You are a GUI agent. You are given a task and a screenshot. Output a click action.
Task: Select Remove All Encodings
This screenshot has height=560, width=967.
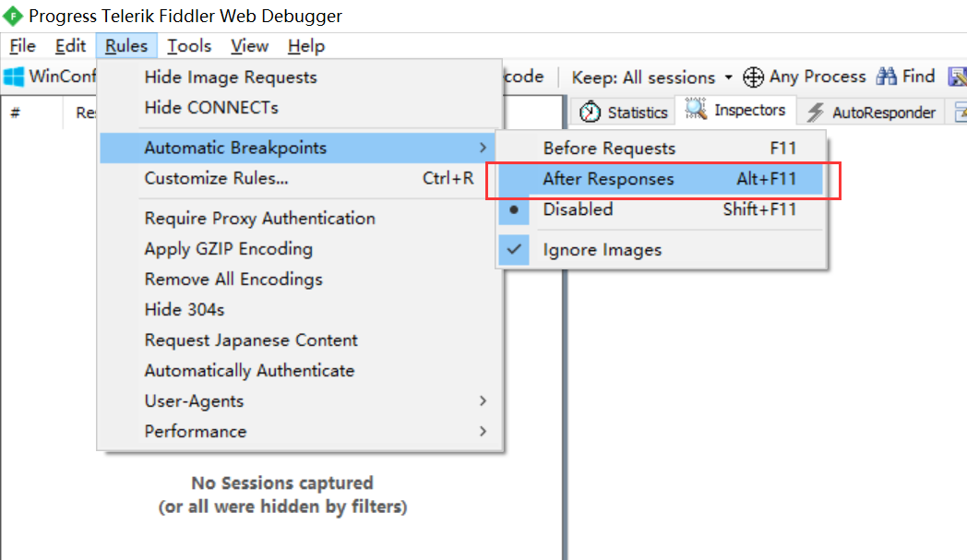[300, 280]
